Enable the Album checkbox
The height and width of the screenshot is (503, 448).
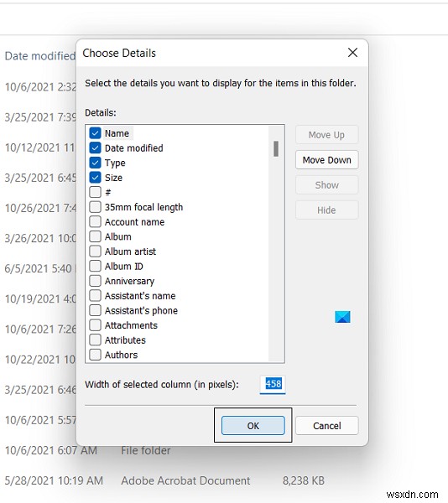[95, 236]
